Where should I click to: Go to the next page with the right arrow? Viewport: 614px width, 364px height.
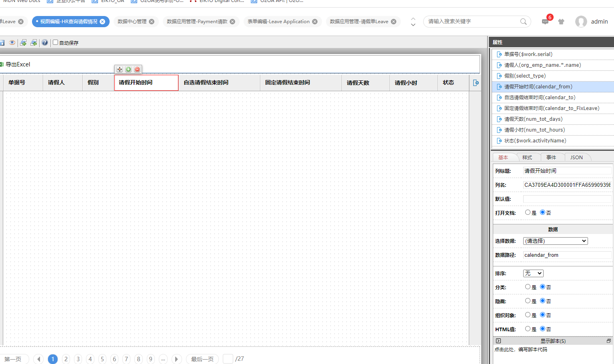[176, 359]
